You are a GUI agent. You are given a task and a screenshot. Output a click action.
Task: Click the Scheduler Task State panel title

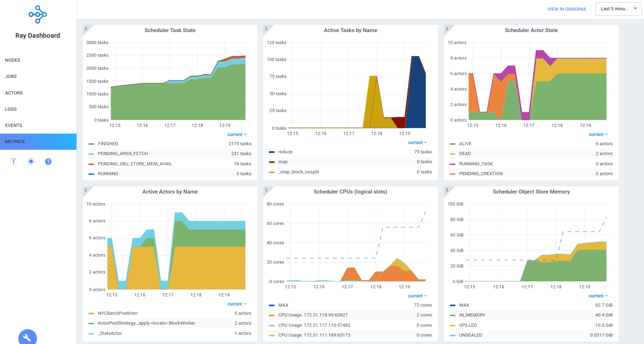[170, 30]
